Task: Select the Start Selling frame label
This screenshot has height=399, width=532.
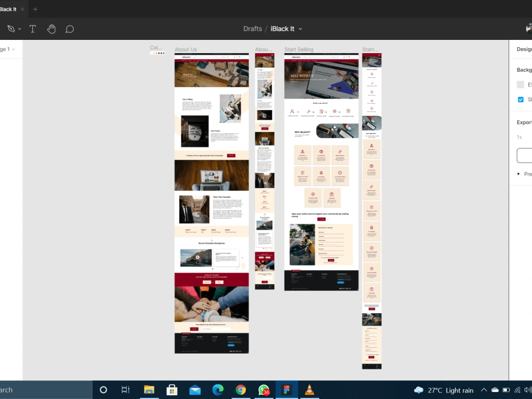Action: (x=298, y=49)
